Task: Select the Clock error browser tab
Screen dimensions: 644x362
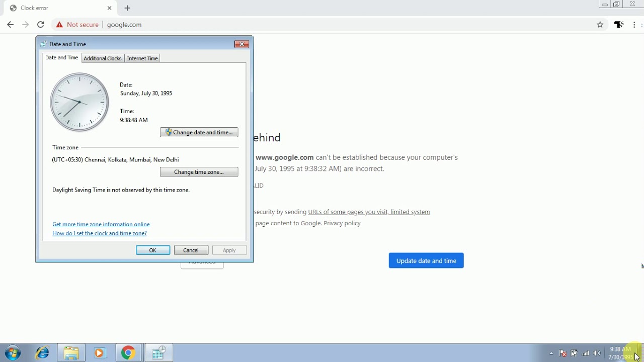Action: tap(60, 8)
